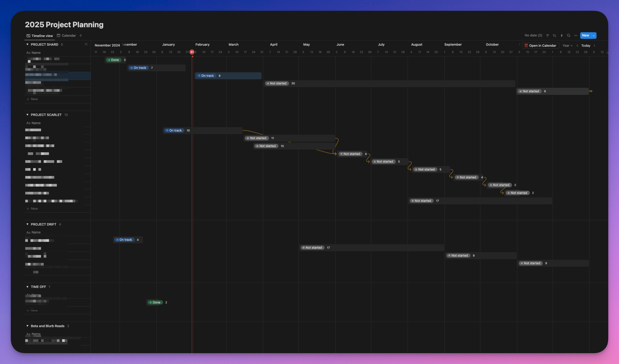Show the No date (2) items

(533, 36)
